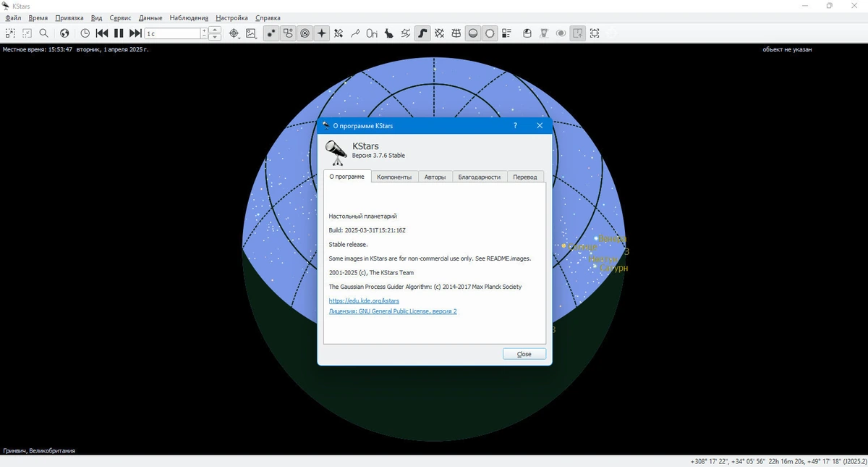Click the highlighted panel icon with up arrow
This screenshot has height=467, width=868.
point(577,33)
